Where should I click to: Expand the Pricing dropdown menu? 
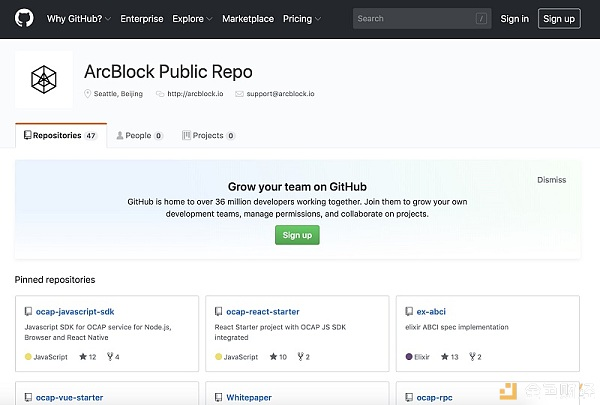click(x=302, y=19)
